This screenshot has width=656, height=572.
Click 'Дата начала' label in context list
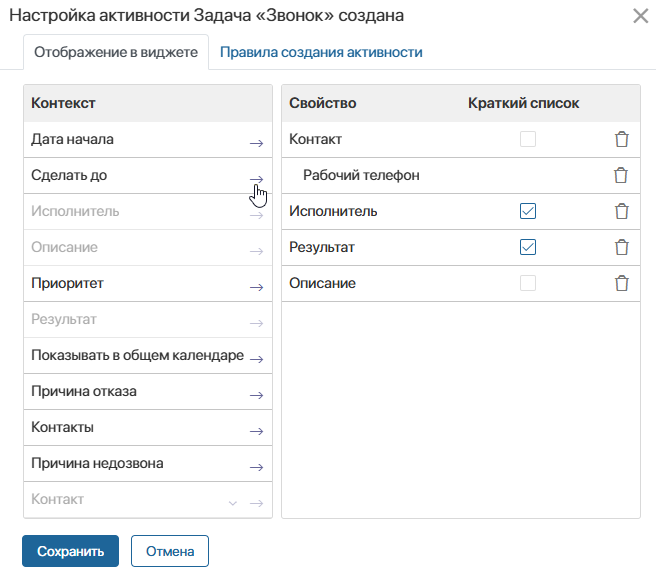pyautogui.click(x=72, y=139)
